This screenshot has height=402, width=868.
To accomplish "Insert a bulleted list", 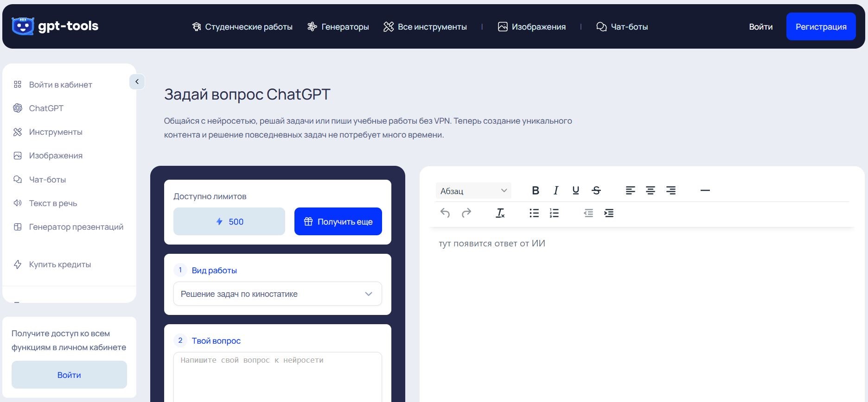I will coord(534,213).
